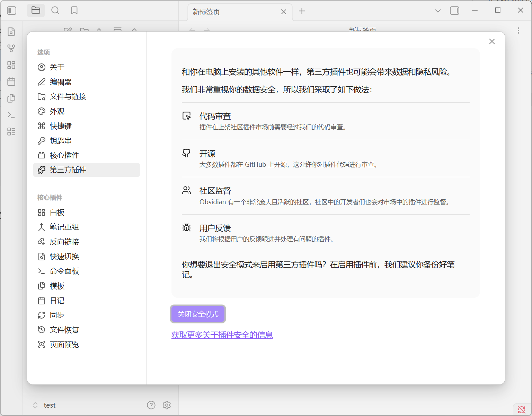Open 核心插件 settings section
Image resolution: width=532 pixels, height=416 pixels.
pos(87,155)
